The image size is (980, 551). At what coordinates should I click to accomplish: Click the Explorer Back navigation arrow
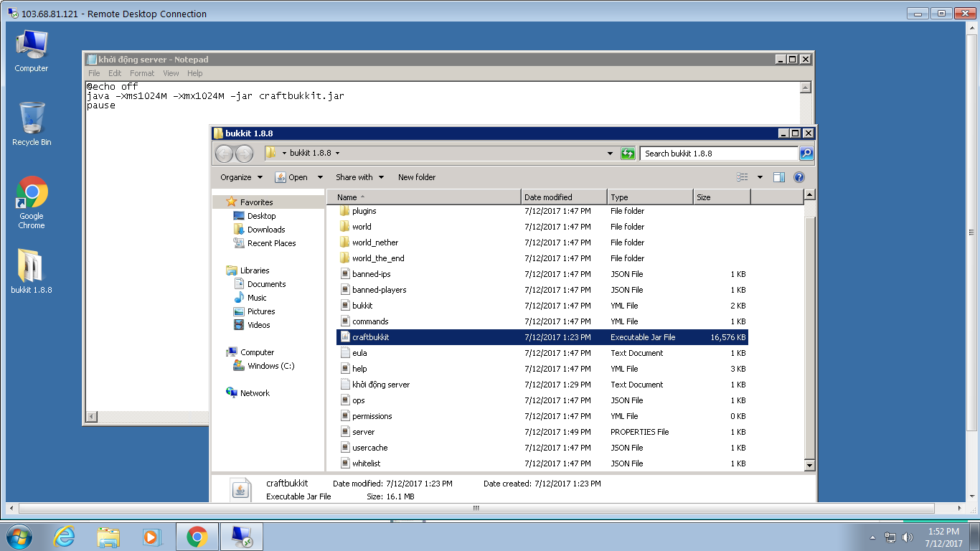[x=224, y=154]
